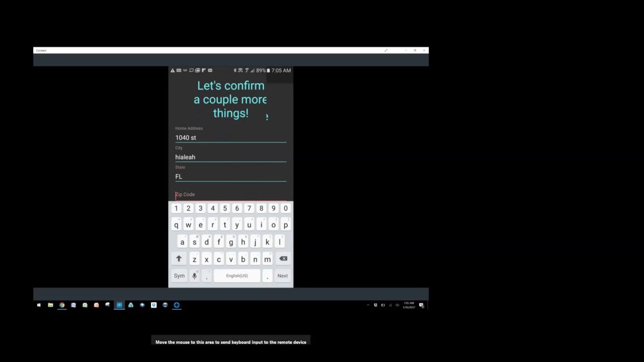The height and width of the screenshot is (362, 644).
Task: Open the Windows Start menu
Action: click(39, 305)
